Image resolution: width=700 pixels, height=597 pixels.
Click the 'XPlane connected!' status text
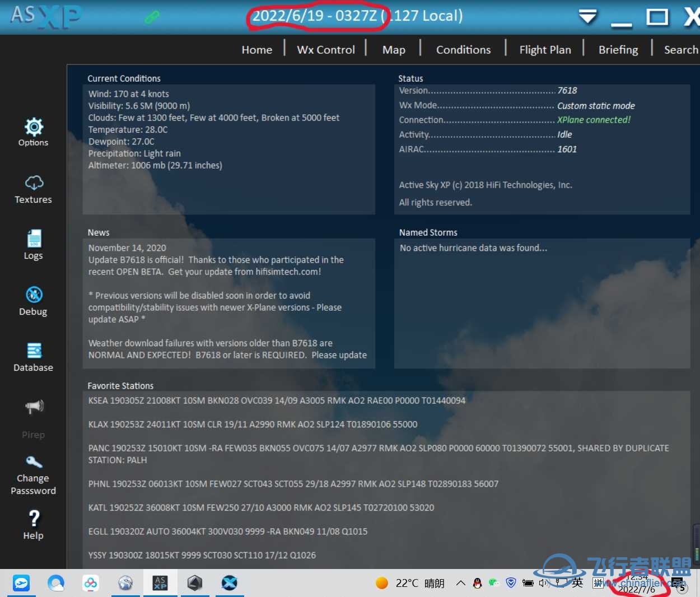tap(594, 120)
